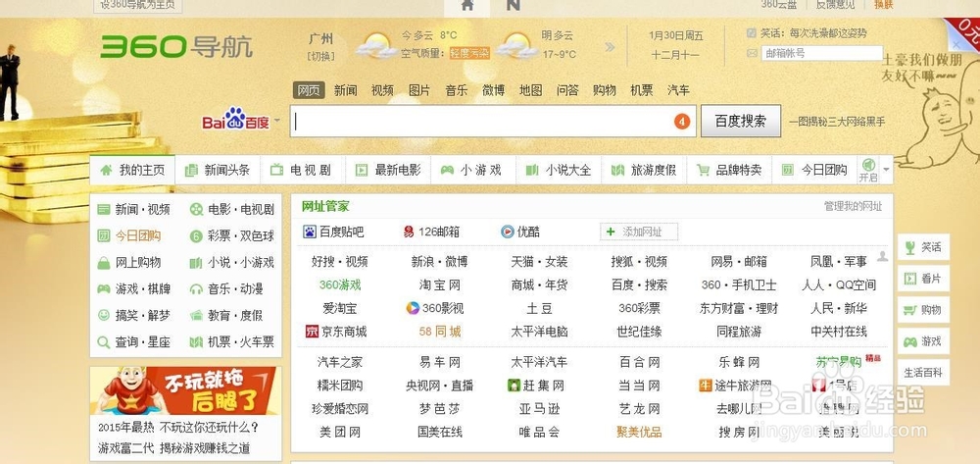980x464 pixels.
Task: Open the Baidu search engine dropdown arrow
Action: coord(277,120)
